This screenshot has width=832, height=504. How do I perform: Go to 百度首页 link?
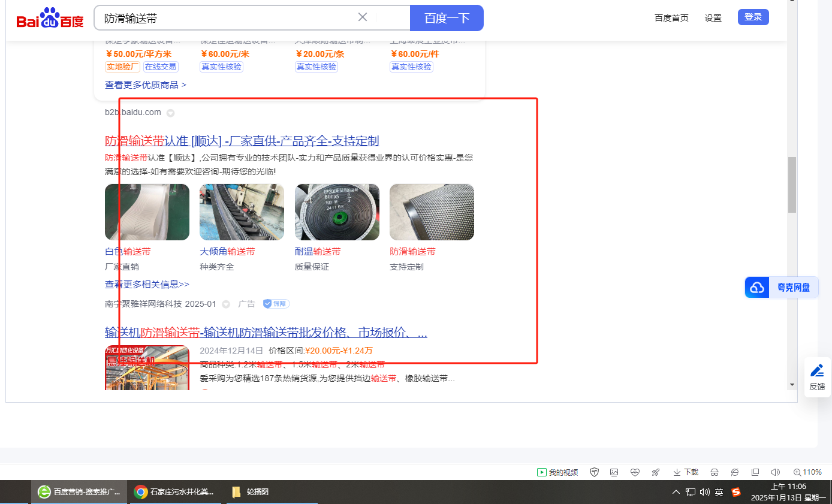click(x=671, y=18)
